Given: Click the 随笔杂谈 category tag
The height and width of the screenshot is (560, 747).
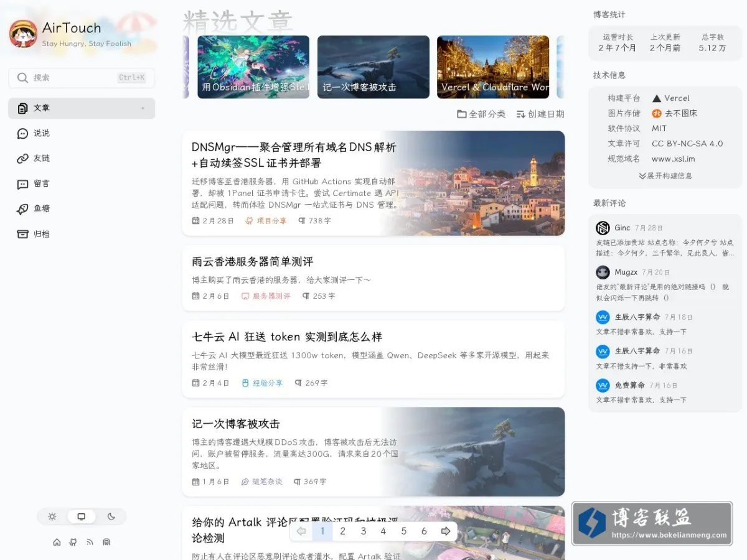Looking at the screenshot, I should (x=262, y=482).
